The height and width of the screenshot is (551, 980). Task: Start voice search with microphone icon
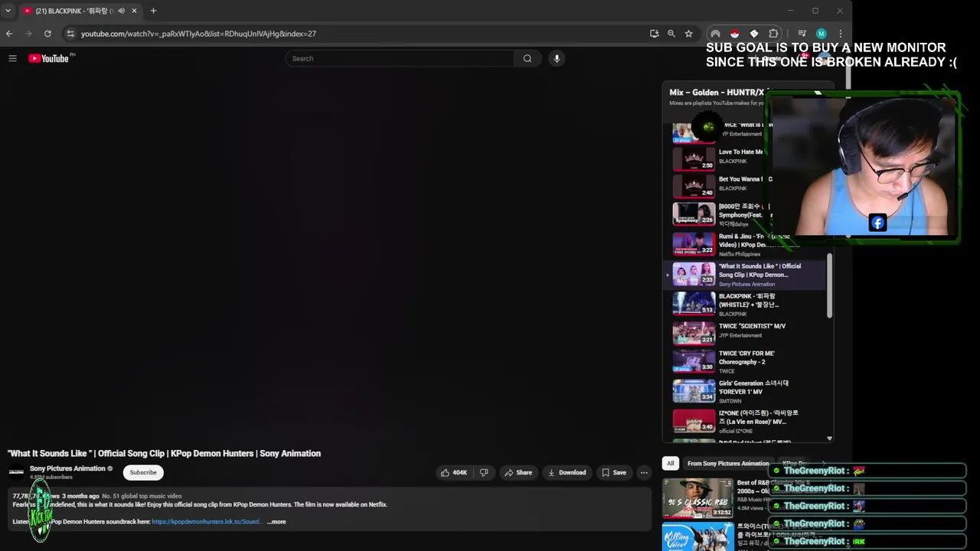(557, 58)
